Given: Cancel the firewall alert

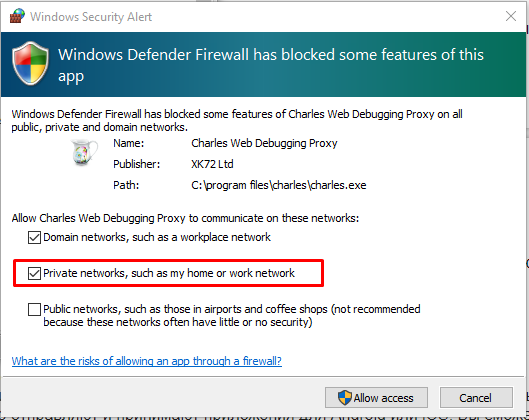Looking at the screenshot, I should [476, 397].
